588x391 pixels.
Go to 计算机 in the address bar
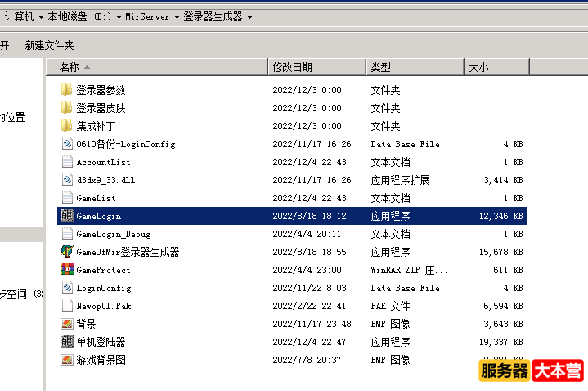point(19,17)
